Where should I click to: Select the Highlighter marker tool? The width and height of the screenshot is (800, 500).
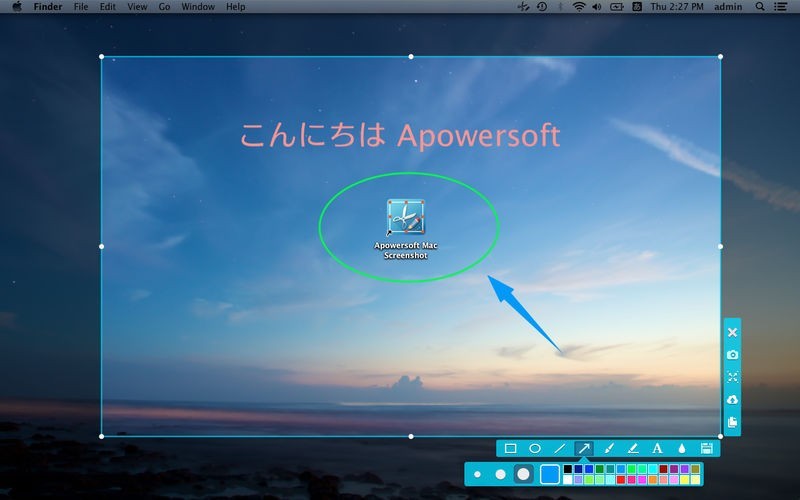[x=633, y=448]
